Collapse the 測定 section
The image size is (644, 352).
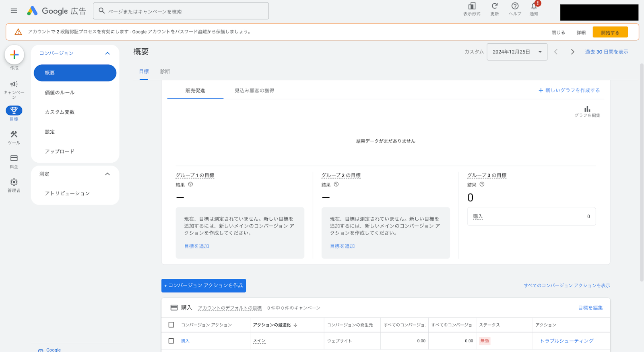coord(107,174)
